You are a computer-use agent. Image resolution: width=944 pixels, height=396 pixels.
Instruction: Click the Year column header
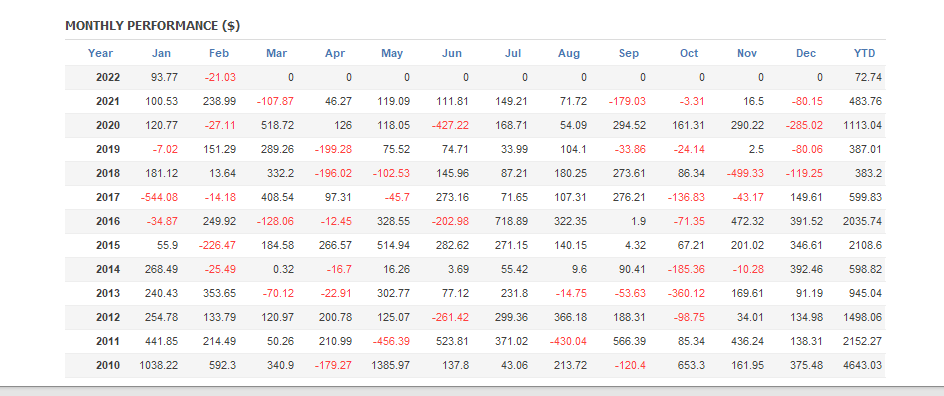click(100, 53)
